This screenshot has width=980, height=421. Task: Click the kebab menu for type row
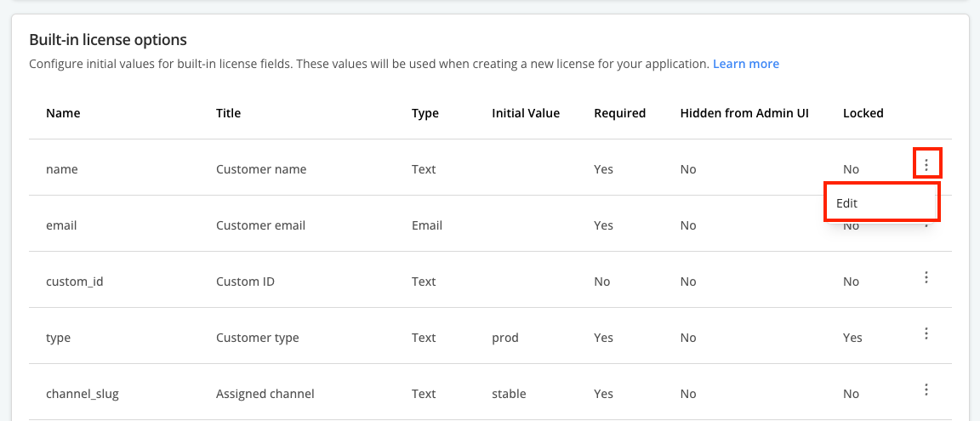pos(926,333)
